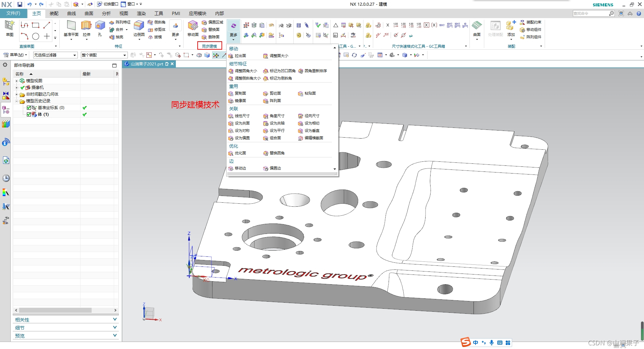Image resolution: width=644 pixels, height=349 pixels.
Task: Select the circle sketch tool
Action: [36, 36]
